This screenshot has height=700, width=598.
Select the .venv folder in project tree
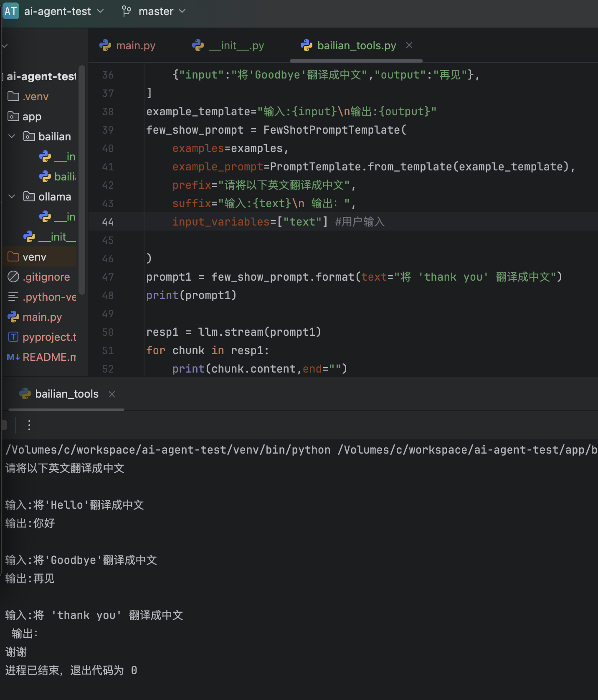(x=35, y=96)
